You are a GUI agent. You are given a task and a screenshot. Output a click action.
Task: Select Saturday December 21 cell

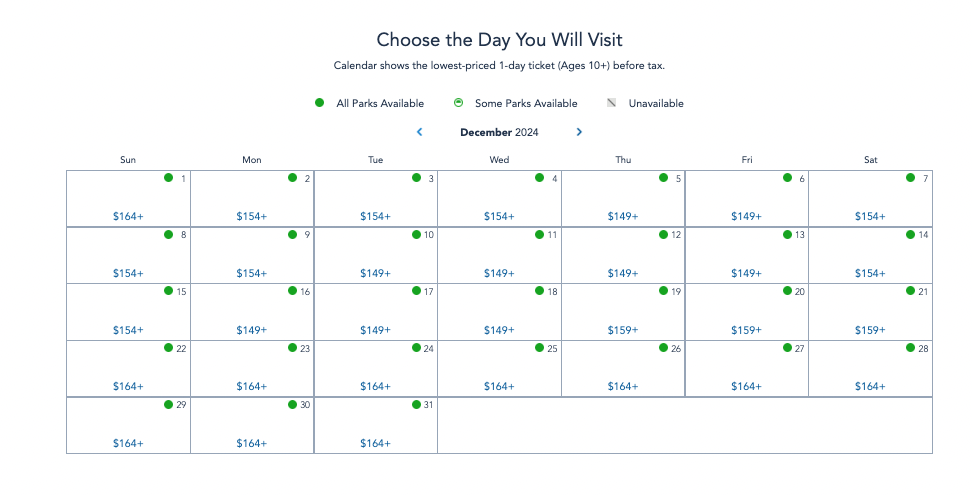pos(870,312)
